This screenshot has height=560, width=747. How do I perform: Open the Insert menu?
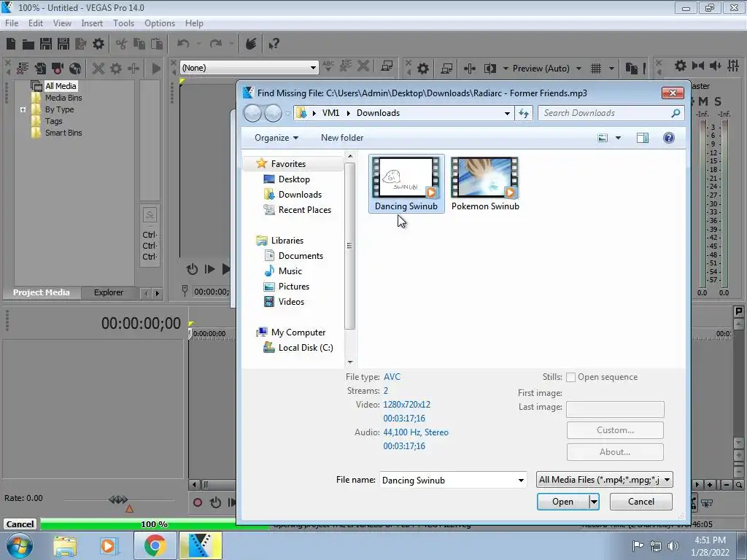tap(92, 23)
